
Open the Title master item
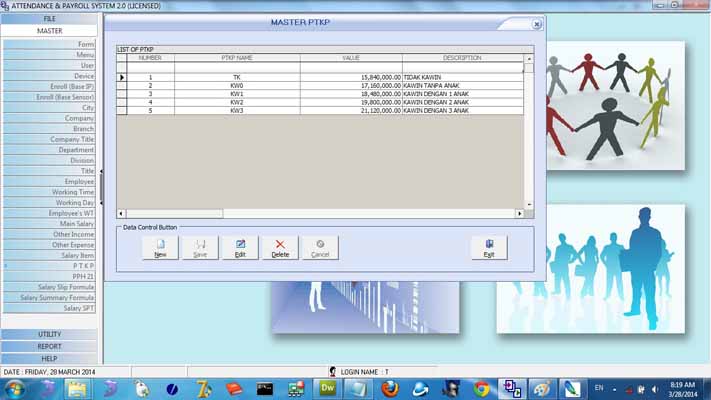click(49, 171)
